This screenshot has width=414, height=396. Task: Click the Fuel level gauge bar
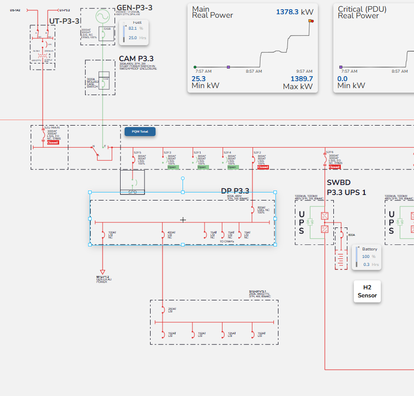pyautogui.click(x=124, y=33)
